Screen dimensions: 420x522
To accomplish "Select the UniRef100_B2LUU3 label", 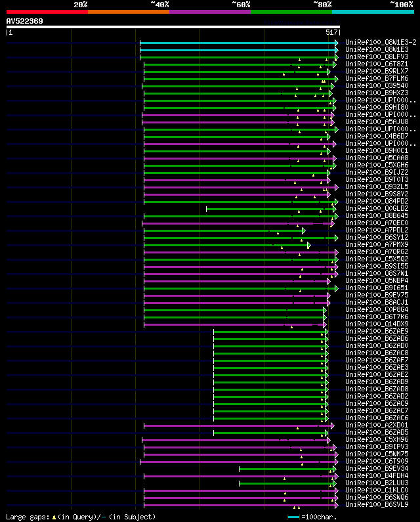I will click(377, 483).
